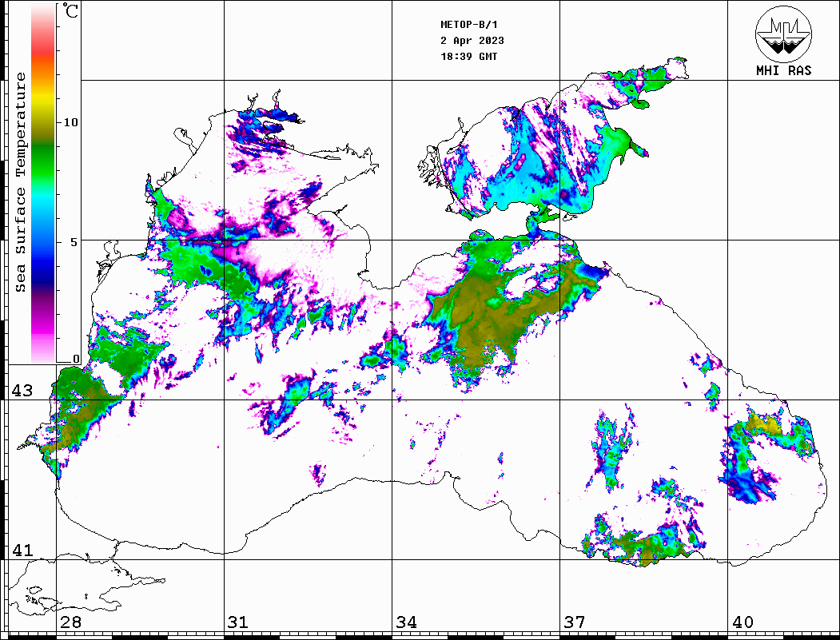Click longitude label '28'

click(70, 622)
